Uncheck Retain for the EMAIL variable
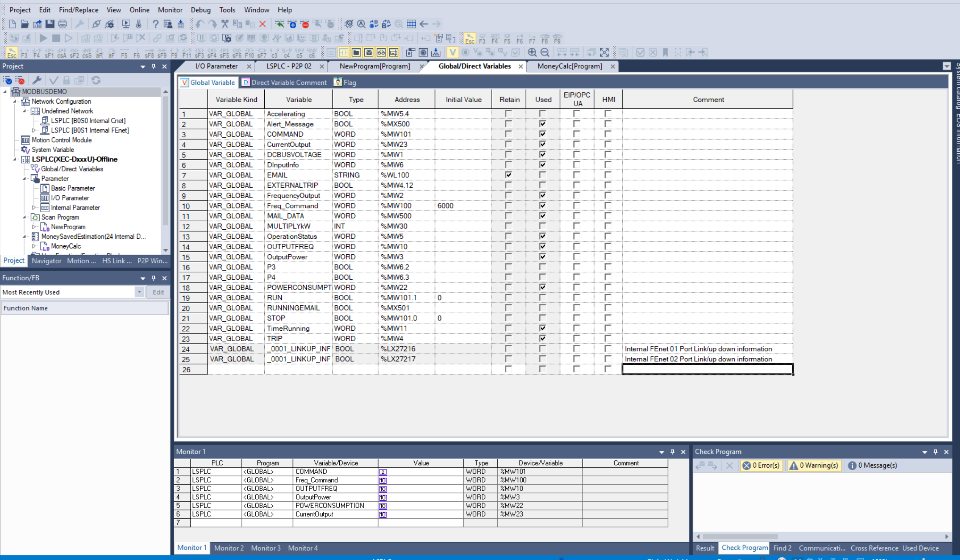960x560 pixels. [x=508, y=175]
